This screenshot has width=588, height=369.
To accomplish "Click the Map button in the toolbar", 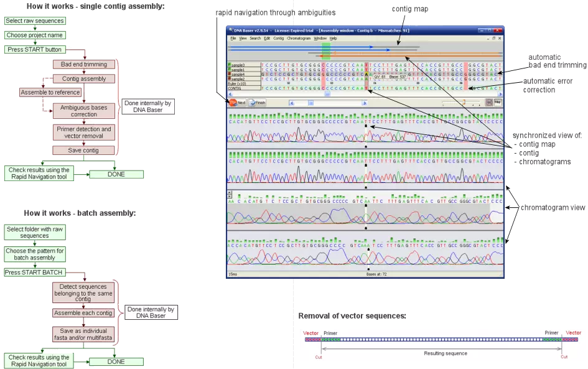I will pos(497,102).
